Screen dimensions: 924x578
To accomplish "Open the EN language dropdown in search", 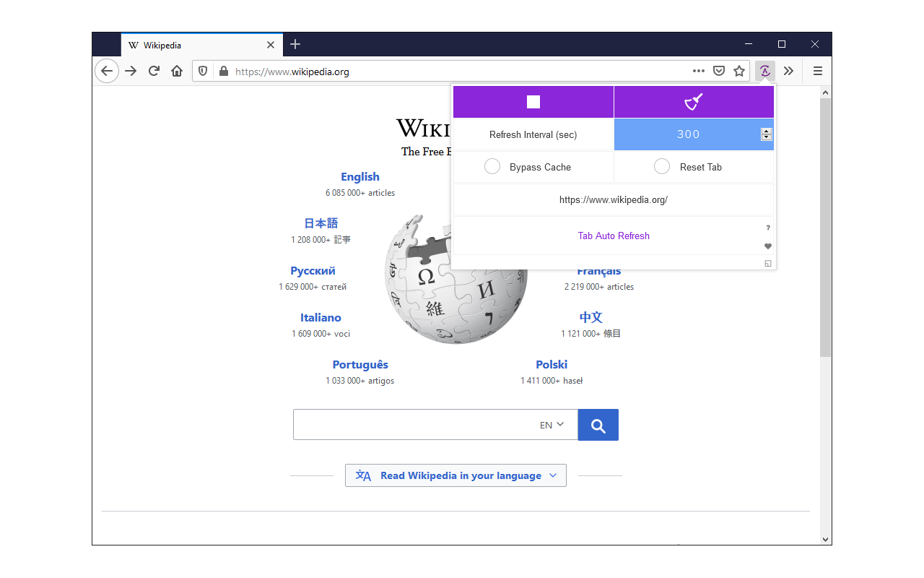I will click(552, 425).
